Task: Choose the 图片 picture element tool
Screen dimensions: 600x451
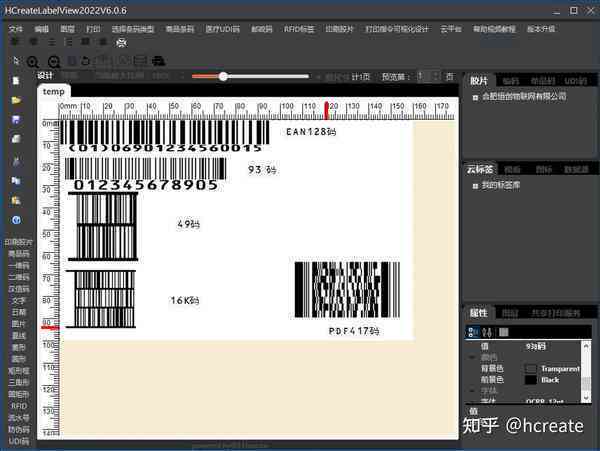Action: (x=18, y=324)
